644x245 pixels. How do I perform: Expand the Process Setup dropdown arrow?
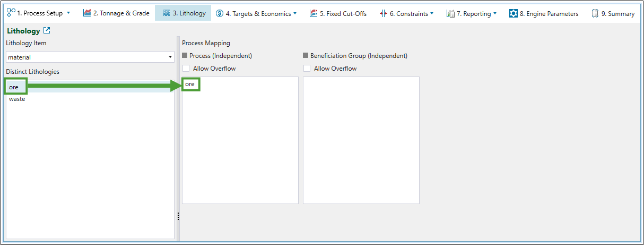coord(68,13)
